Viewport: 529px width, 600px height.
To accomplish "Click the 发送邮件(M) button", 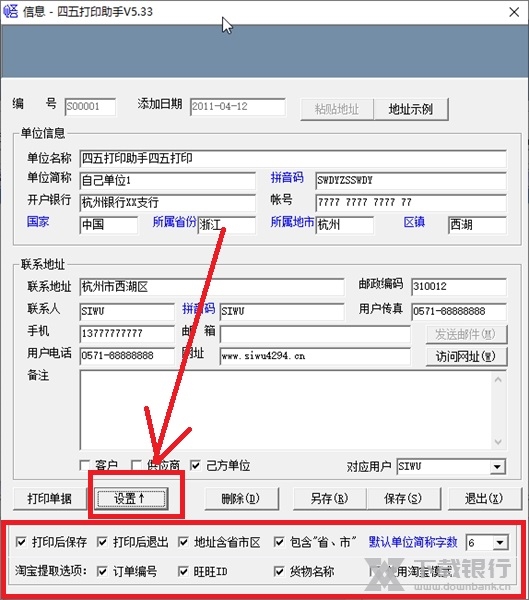I will [x=467, y=334].
